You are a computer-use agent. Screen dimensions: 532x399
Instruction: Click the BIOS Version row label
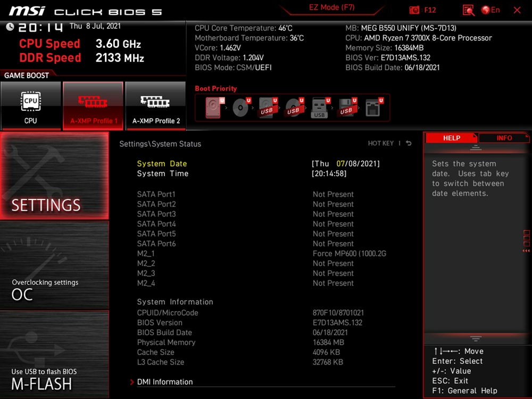pos(160,323)
